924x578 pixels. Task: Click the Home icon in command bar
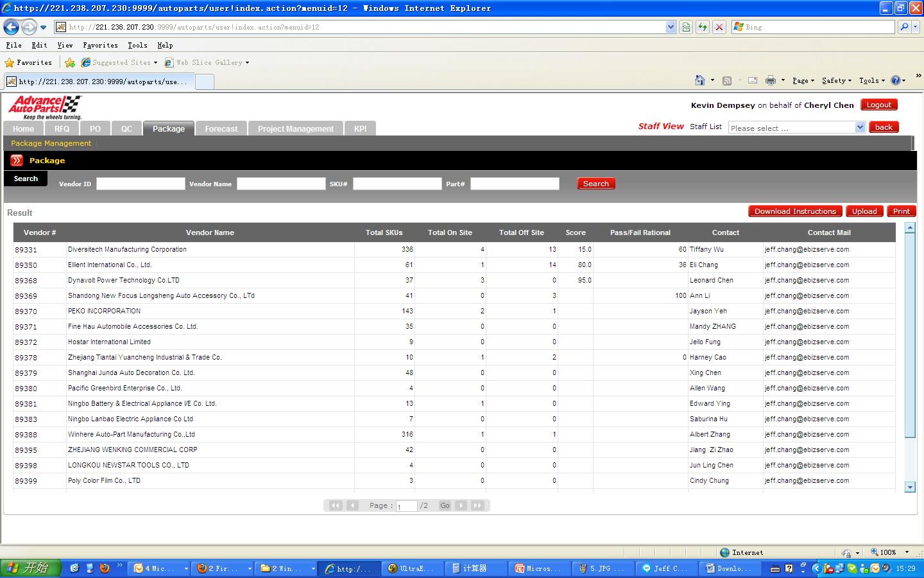pyautogui.click(x=700, y=80)
